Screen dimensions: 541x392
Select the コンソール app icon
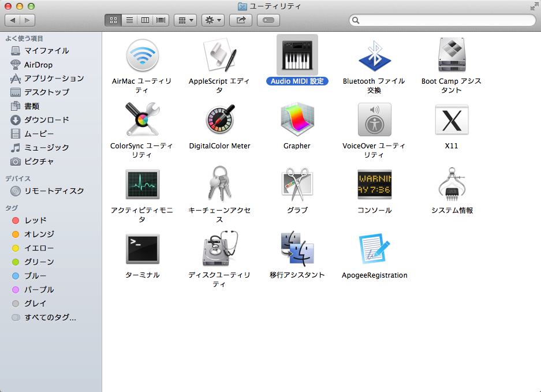[375, 184]
